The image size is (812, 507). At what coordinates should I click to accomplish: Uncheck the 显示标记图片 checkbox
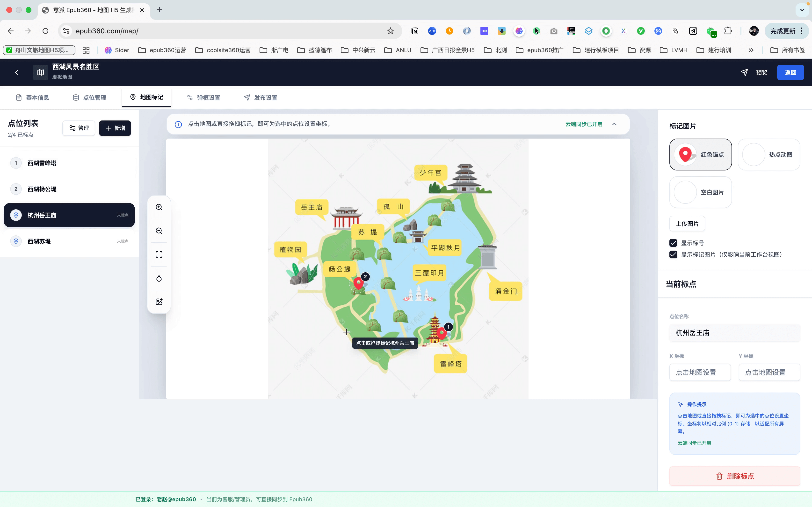click(x=673, y=254)
